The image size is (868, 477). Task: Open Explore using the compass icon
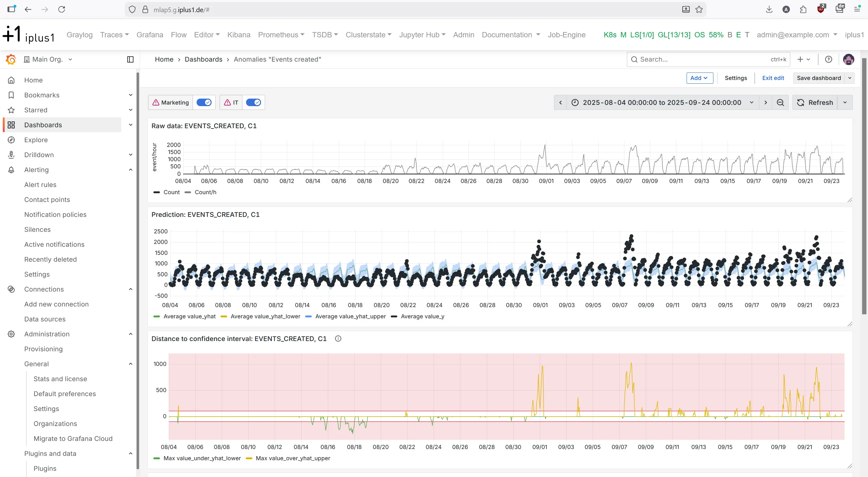(11, 140)
